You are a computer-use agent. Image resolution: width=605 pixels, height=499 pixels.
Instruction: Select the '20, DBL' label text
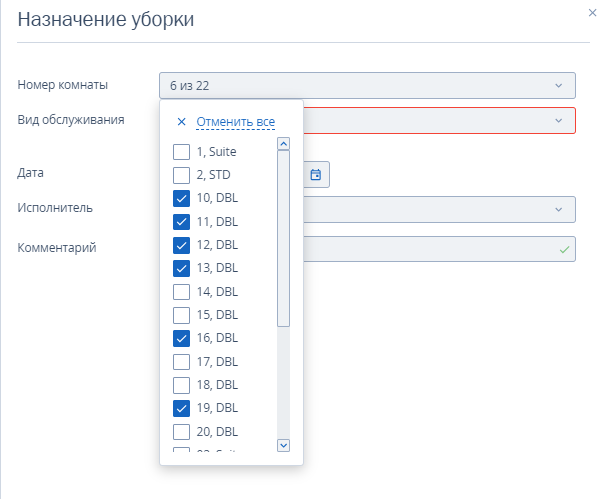(217, 431)
